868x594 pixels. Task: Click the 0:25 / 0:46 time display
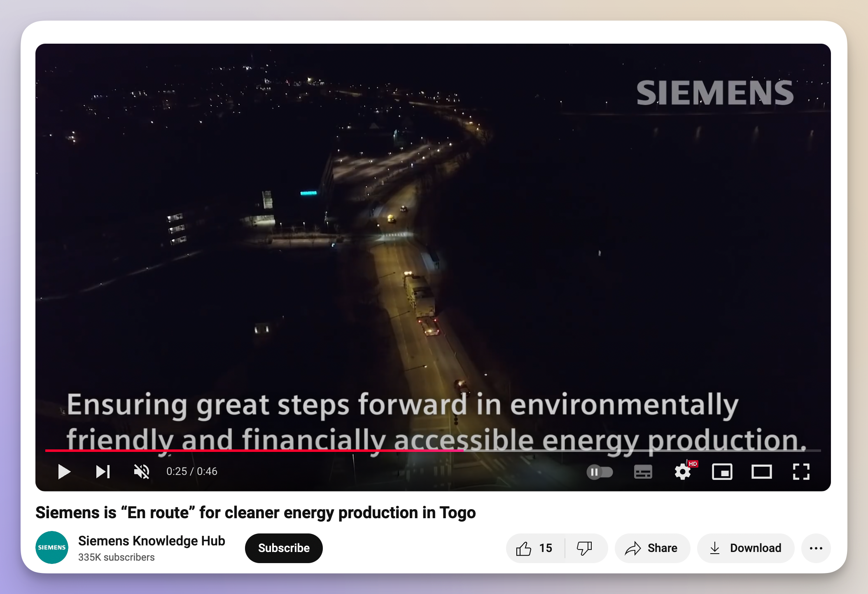point(192,471)
